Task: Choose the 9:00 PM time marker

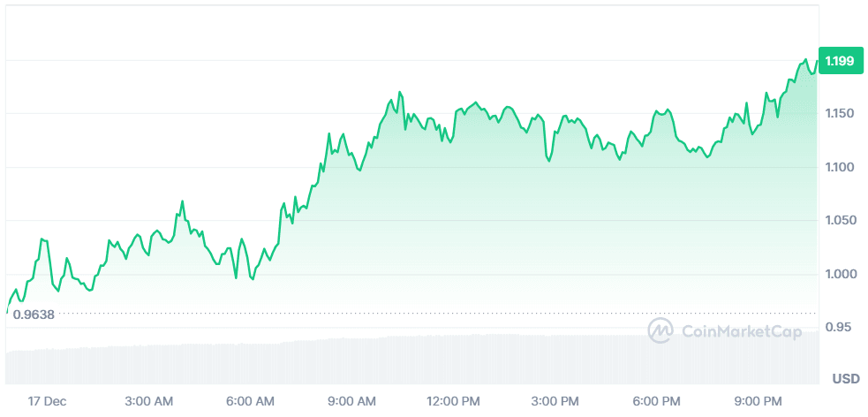Action: click(x=760, y=401)
